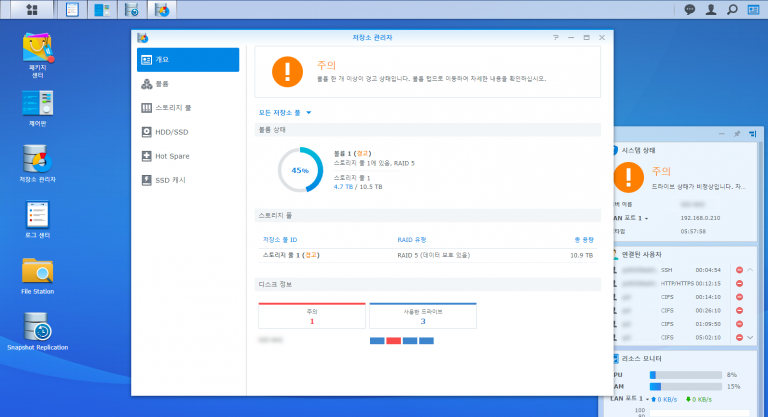Minimize the widget panel

tap(721, 134)
